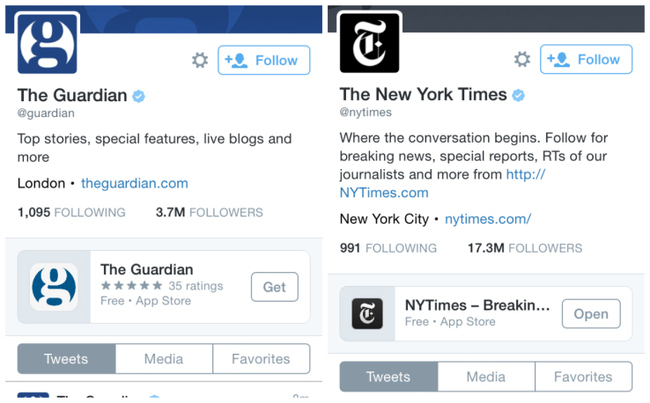Follow The New York Times account
This screenshot has height=403, width=650.
click(586, 59)
